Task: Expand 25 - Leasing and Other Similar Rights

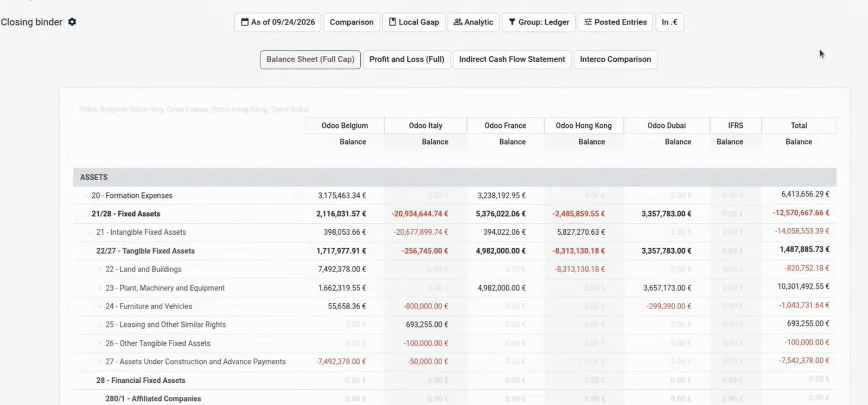Action: click(x=99, y=325)
